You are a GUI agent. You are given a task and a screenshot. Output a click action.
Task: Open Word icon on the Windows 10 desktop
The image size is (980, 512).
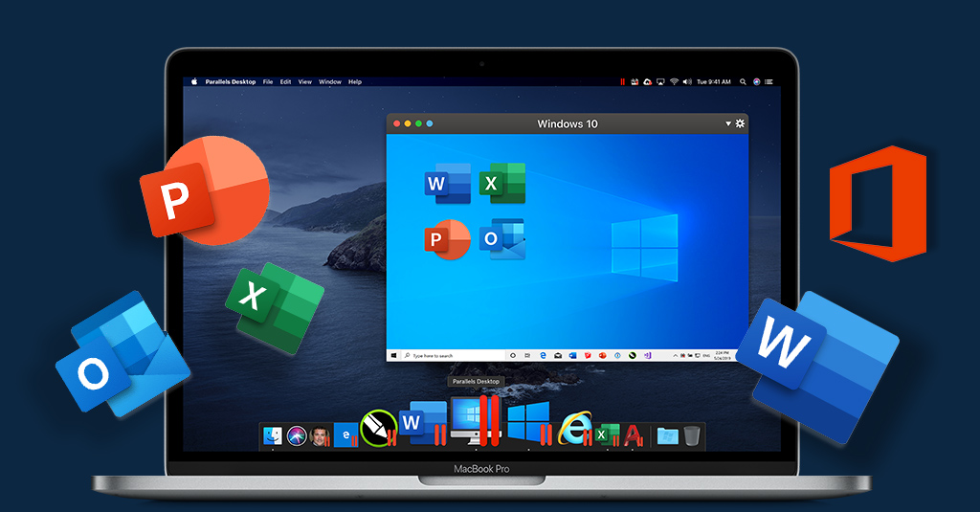click(448, 183)
